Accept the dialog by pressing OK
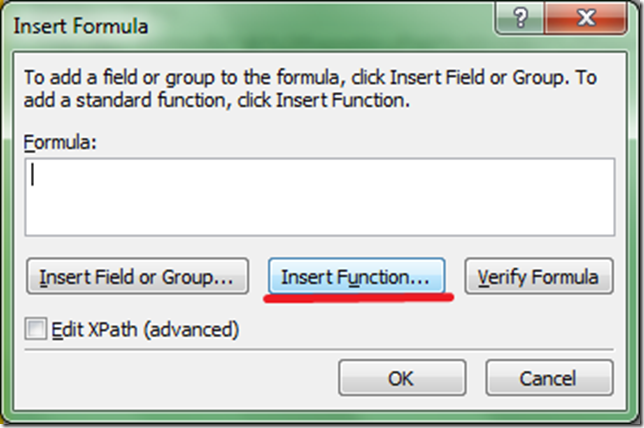 coord(401,378)
